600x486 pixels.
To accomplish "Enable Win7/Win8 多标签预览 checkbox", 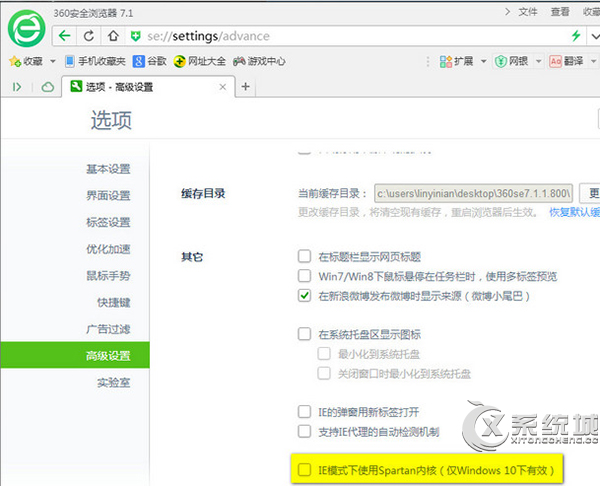I will pos(304,276).
